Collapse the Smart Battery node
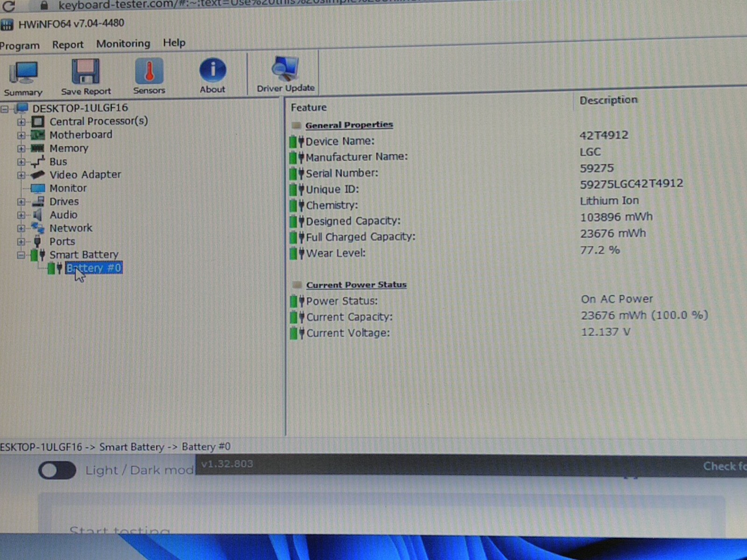 coord(21,255)
